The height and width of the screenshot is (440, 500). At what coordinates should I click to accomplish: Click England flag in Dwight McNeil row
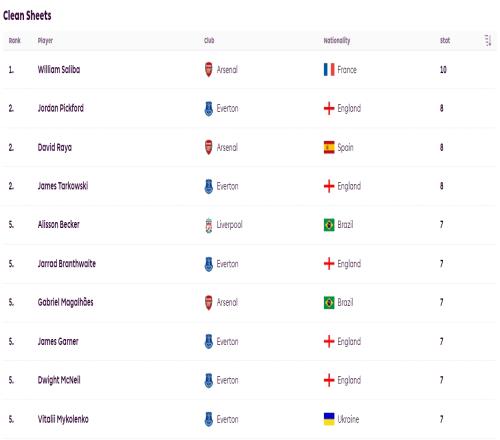point(329,380)
